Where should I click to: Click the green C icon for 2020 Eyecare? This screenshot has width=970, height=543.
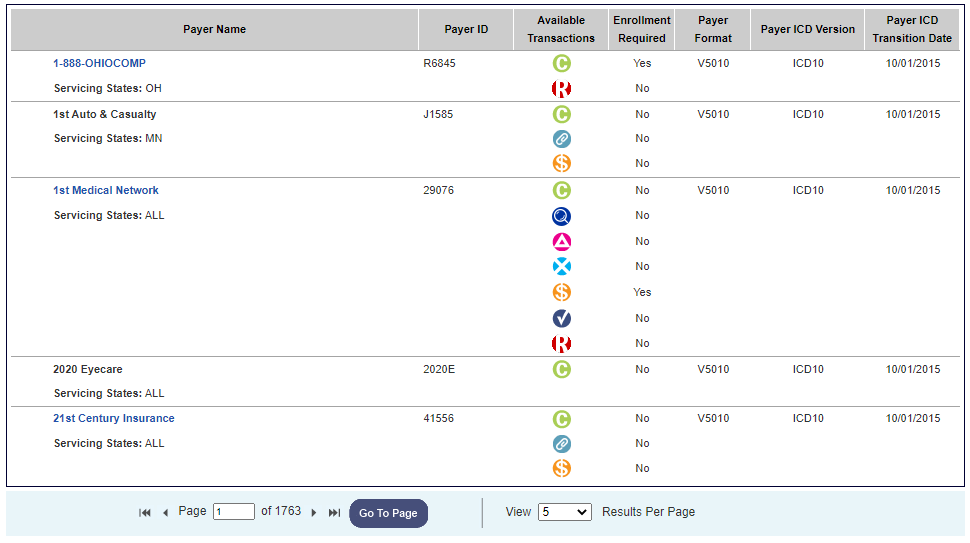pos(562,369)
